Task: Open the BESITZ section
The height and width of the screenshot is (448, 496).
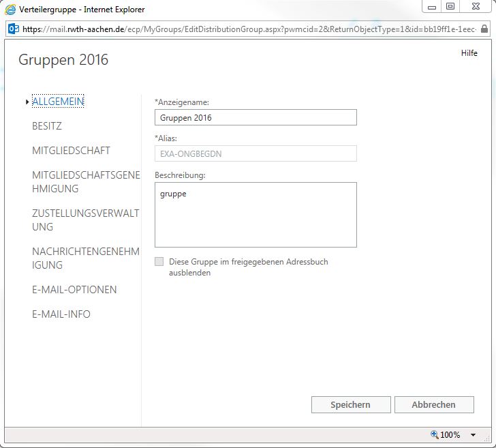Action: tap(47, 126)
